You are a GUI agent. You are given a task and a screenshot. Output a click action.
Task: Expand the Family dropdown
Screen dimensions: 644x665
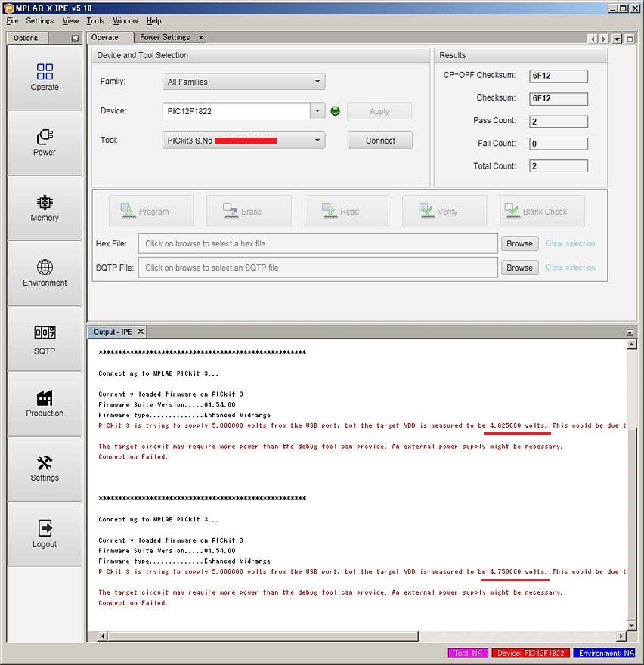(317, 82)
